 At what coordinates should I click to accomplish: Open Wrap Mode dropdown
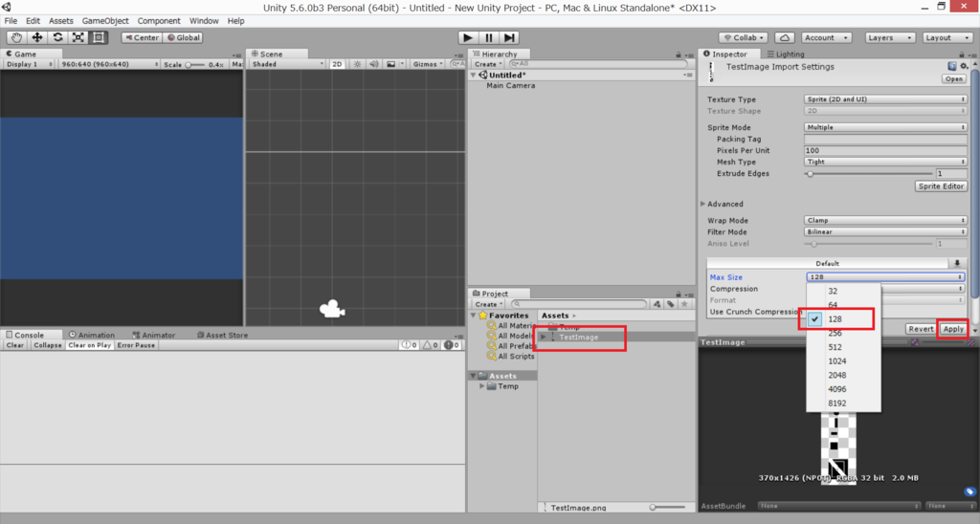[885, 221]
